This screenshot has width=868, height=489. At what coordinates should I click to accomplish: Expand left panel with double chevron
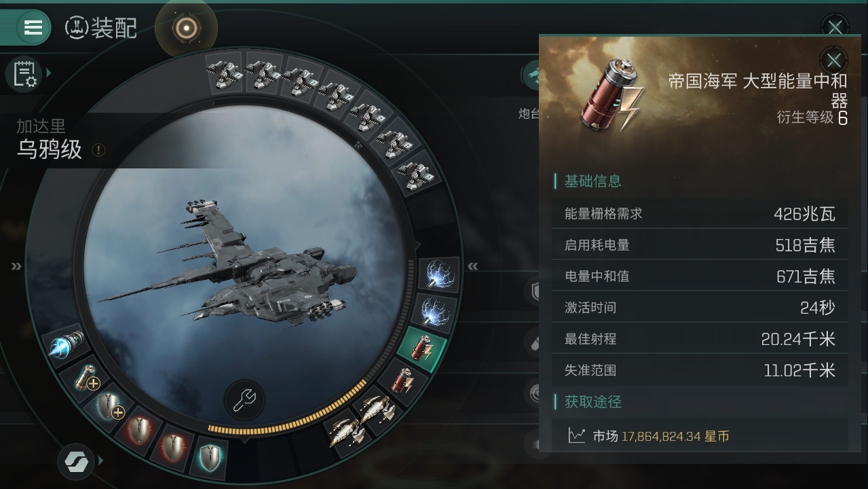[x=16, y=266]
